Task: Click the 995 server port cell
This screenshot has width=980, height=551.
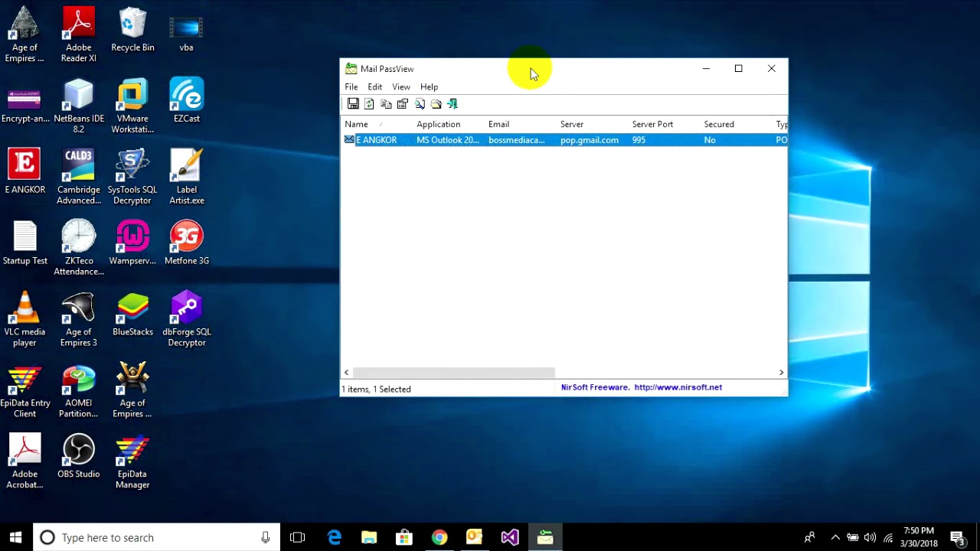Action: click(639, 140)
